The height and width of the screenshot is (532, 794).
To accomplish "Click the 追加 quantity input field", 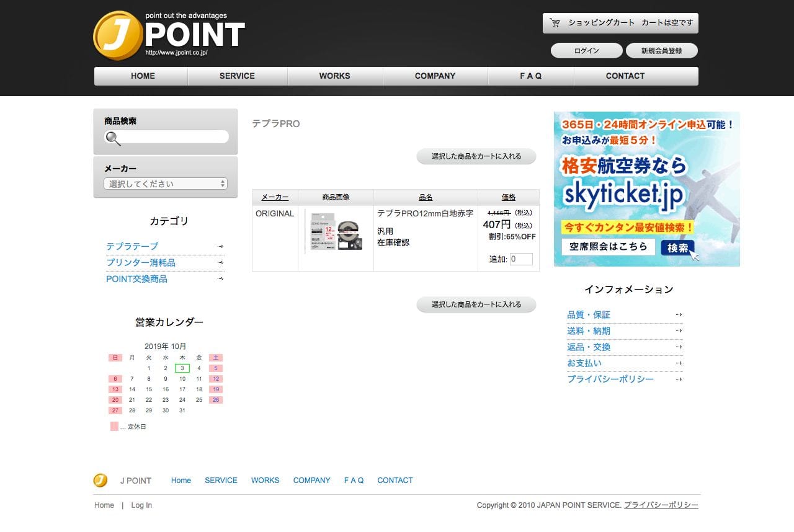I will (x=522, y=259).
